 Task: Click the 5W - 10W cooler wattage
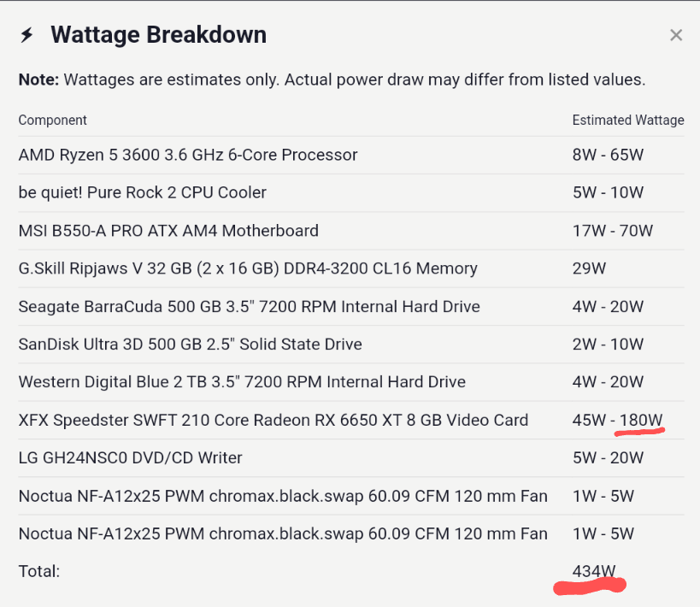[608, 192]
